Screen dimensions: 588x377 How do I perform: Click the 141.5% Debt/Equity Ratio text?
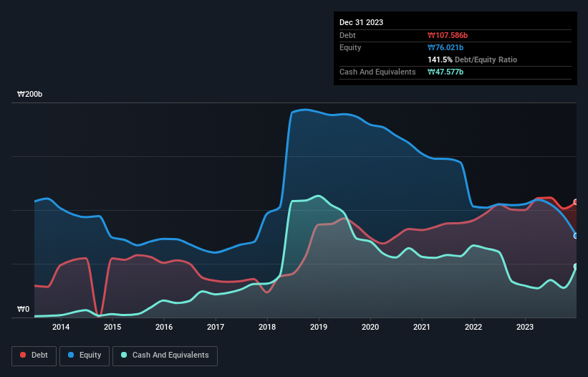(x=472, y=59)
